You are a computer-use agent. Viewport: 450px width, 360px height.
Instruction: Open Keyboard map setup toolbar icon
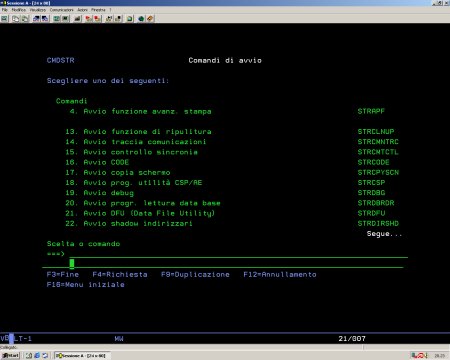coord(77,19)
